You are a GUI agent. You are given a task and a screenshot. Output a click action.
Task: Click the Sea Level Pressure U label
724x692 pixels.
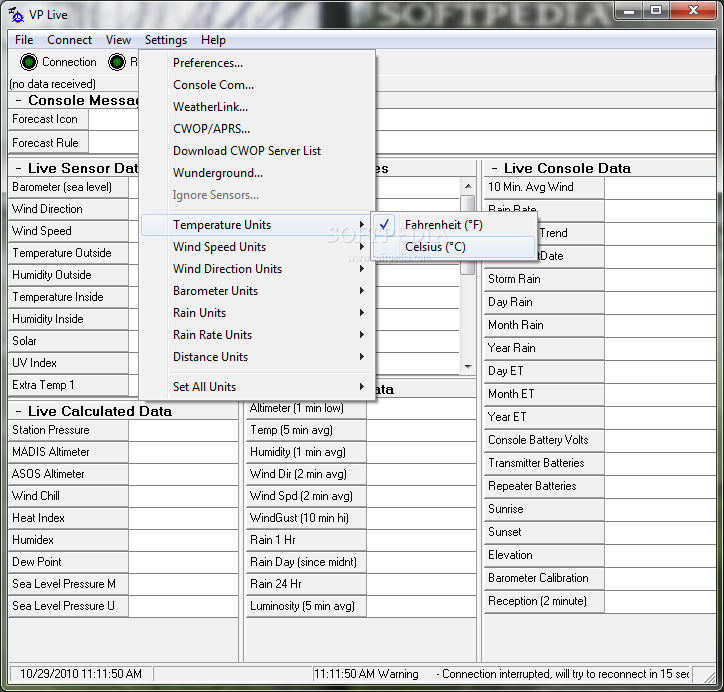68,606
